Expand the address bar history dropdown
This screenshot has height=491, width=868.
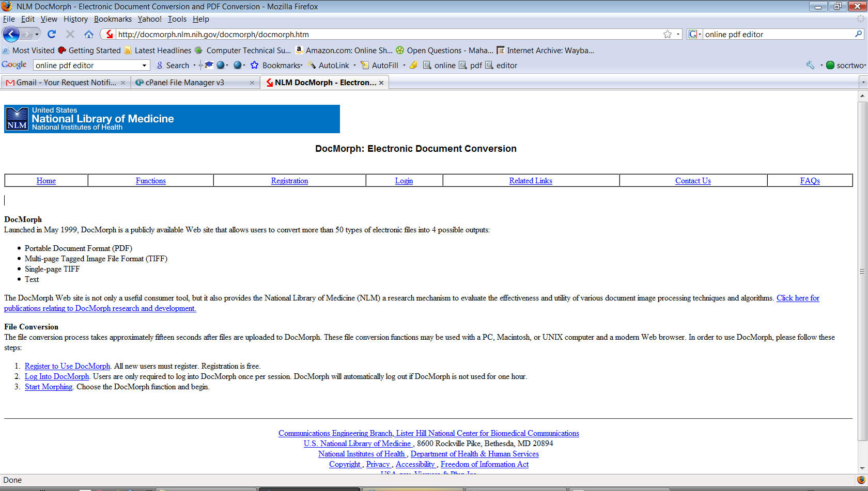[x=678, y=34]
